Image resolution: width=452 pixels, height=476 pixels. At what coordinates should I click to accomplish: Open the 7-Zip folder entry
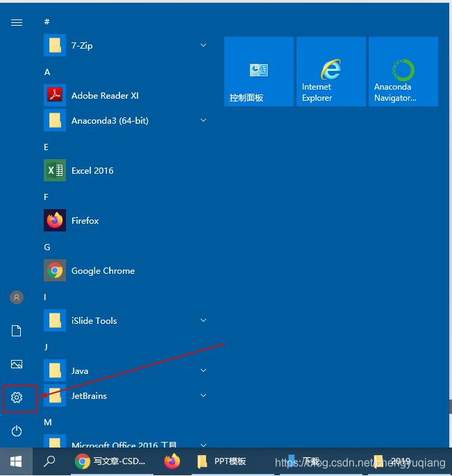tap(126, 45)
